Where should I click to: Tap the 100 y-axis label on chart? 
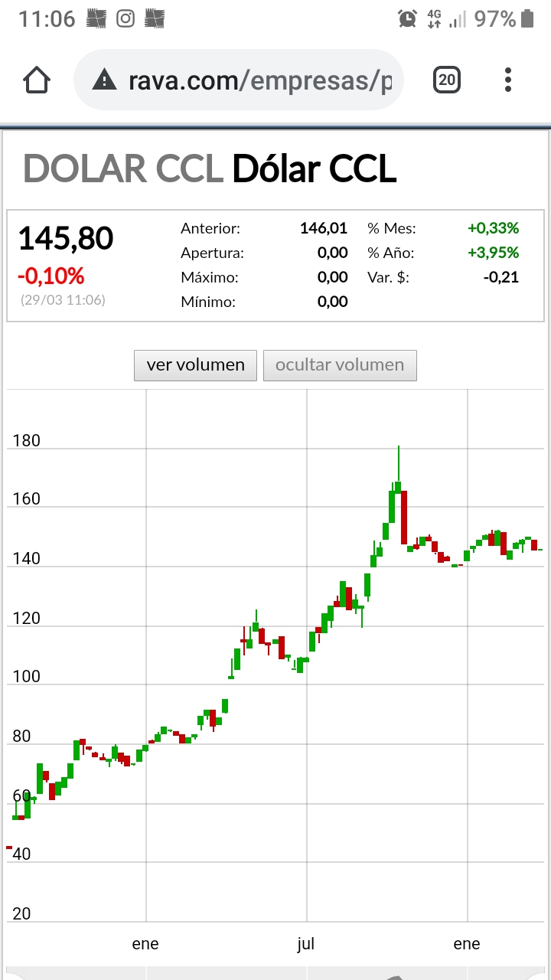(27, 677)
